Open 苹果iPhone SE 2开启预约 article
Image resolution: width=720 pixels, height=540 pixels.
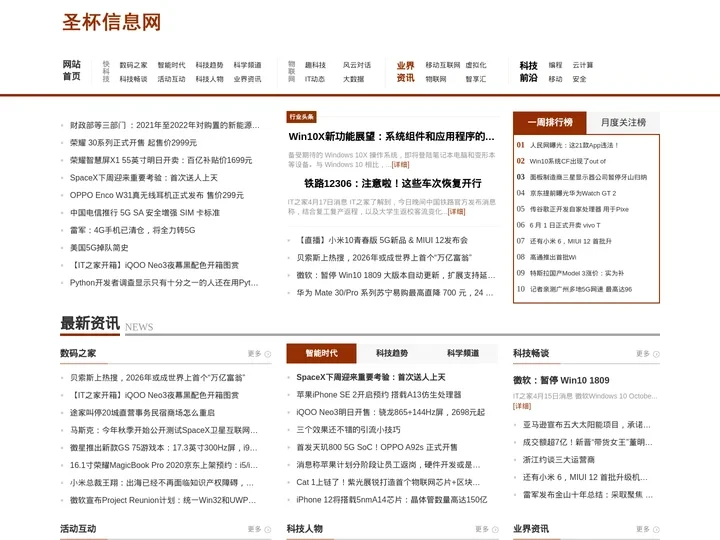[x=378, y=395]
